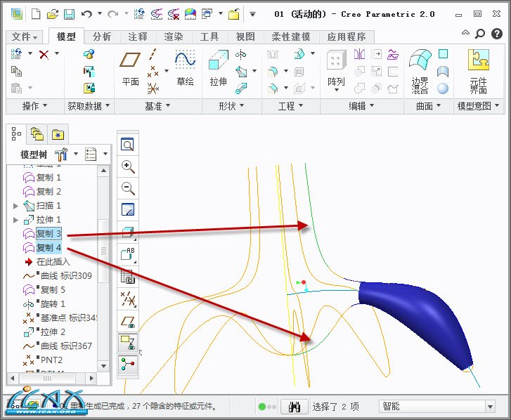Select the Plane (平面) datum tool

click(130, 69)
